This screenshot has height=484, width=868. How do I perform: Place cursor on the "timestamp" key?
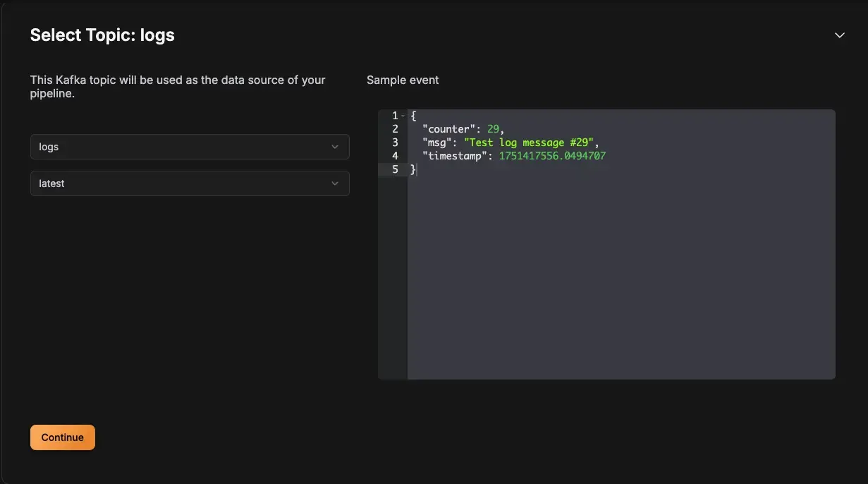click(x=455, y=155)
